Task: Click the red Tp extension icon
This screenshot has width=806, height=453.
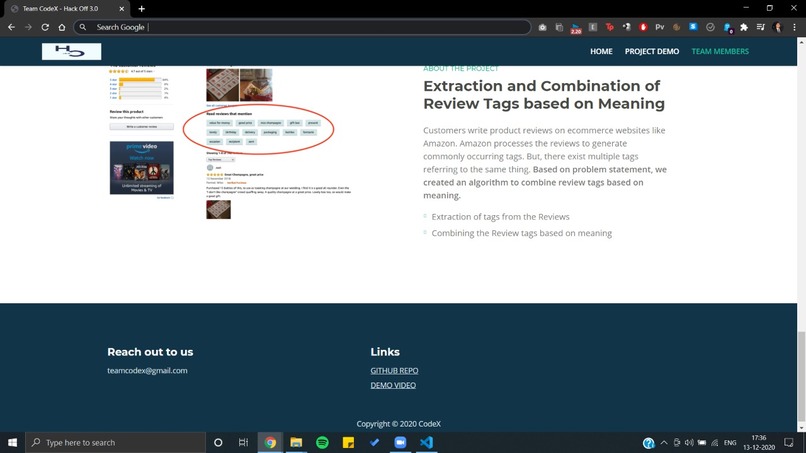Action: tap(610, 27)
